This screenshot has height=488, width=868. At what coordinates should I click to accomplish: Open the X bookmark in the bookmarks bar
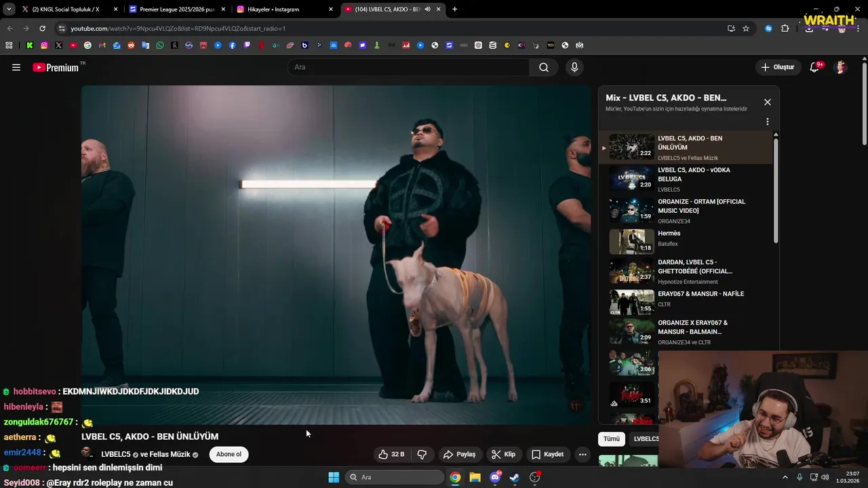[58, 45]
